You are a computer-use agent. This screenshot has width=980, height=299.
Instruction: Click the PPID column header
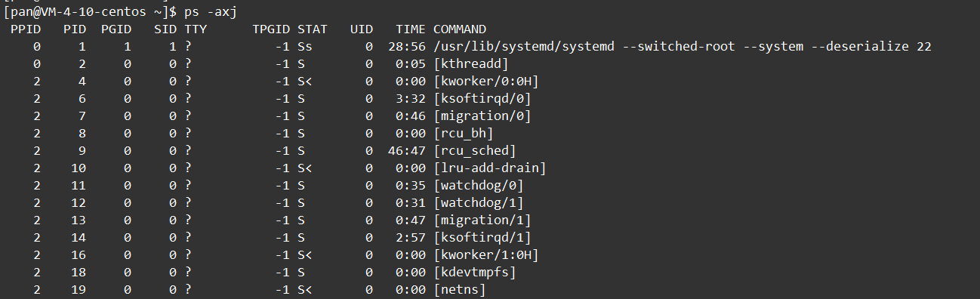pyautogui.click(x=26, y=29)
